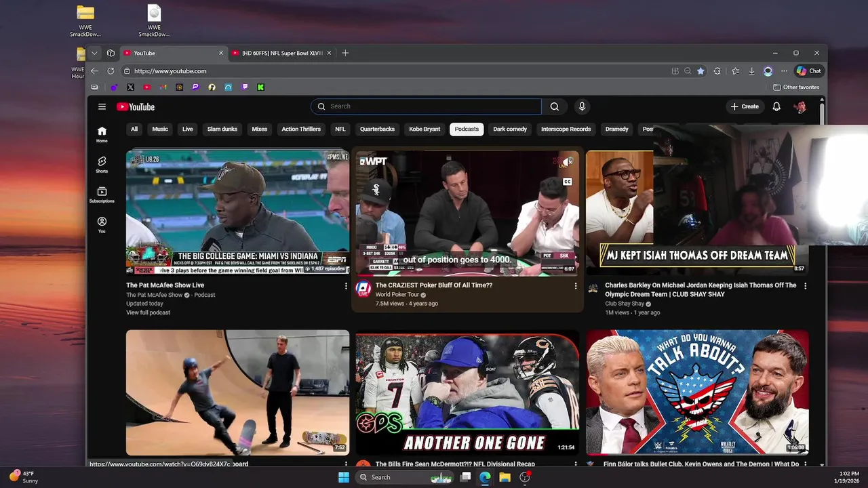Open options menu for Charles Barkley video
Screen dimensions: 868x488
806,286
